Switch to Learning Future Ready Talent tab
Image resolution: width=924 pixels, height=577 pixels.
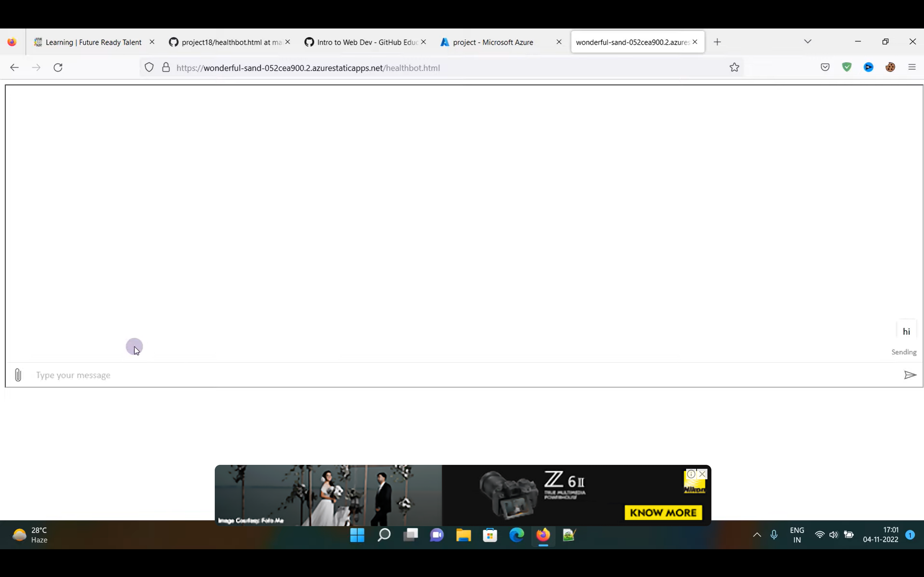click(93, 42)
